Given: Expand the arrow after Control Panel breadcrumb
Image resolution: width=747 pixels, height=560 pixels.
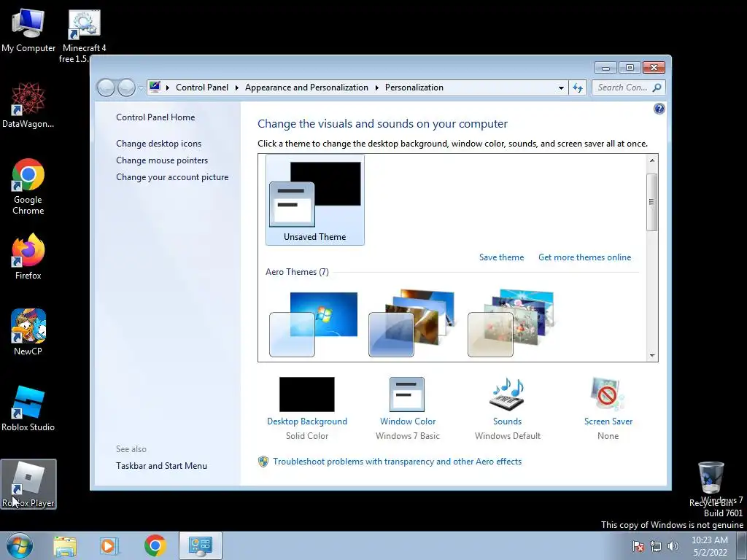Looking at the screenshot, I should 237,87.
